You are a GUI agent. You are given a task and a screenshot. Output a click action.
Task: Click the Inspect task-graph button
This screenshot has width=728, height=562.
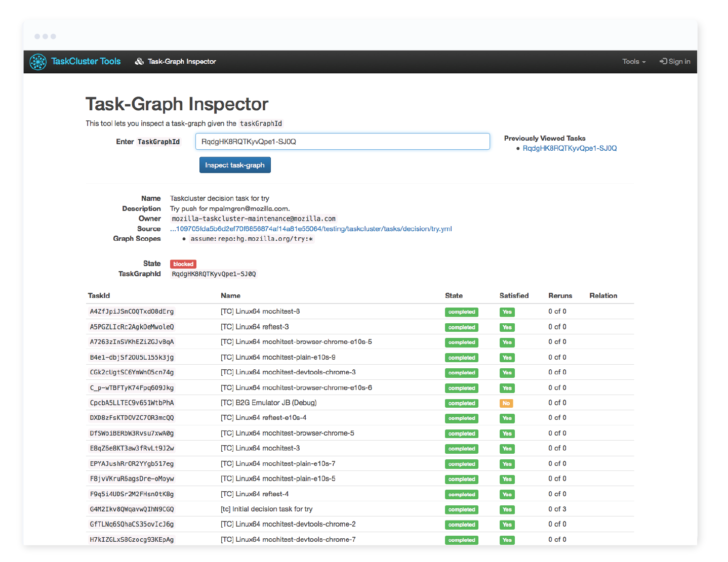click(x=235, y=165)
